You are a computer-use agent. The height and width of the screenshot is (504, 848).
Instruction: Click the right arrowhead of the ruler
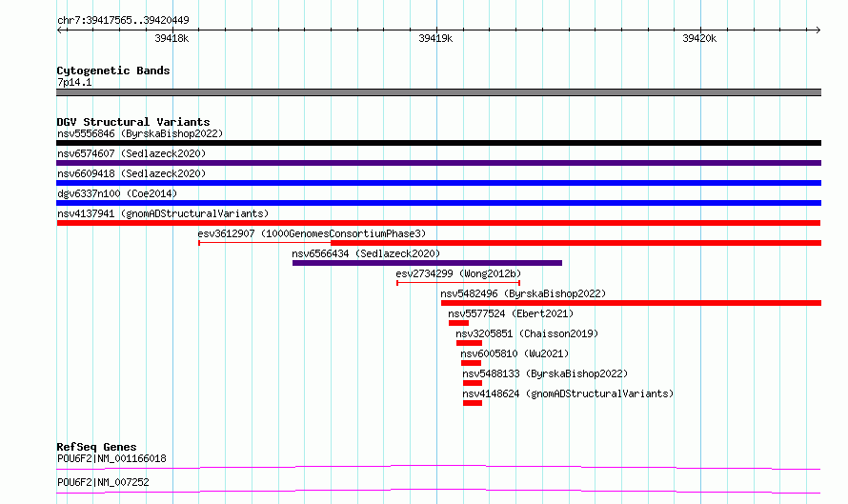coord(818,30)
